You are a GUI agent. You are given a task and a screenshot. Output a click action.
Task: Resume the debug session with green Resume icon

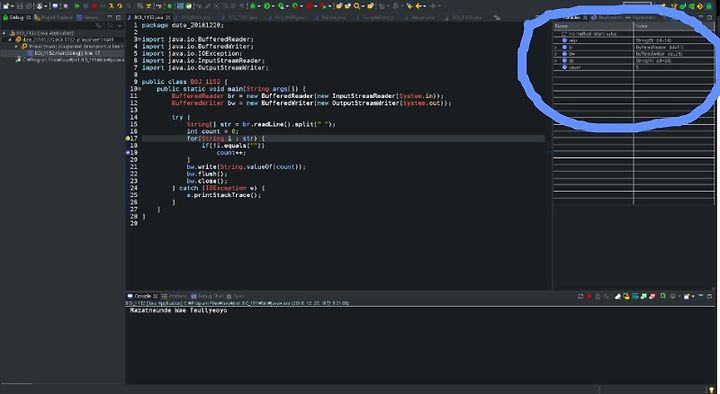77,6
